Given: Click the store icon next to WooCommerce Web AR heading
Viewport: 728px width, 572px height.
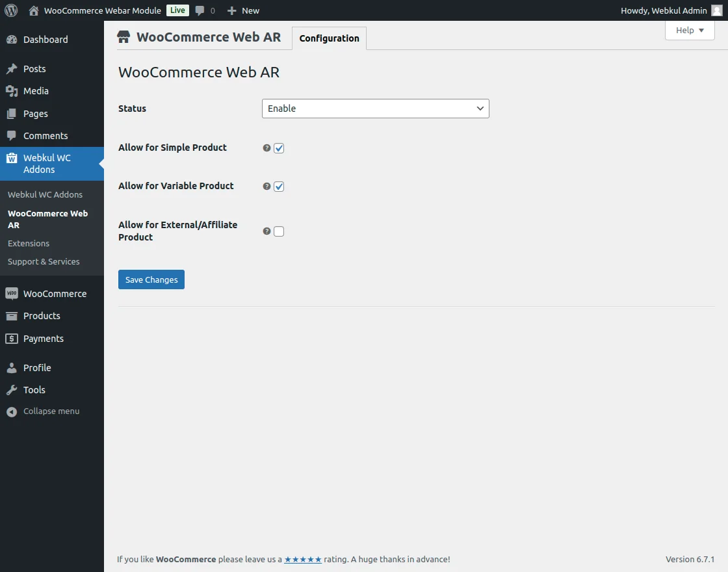Looking at the screenshot, I should click(x=123, y=37).
